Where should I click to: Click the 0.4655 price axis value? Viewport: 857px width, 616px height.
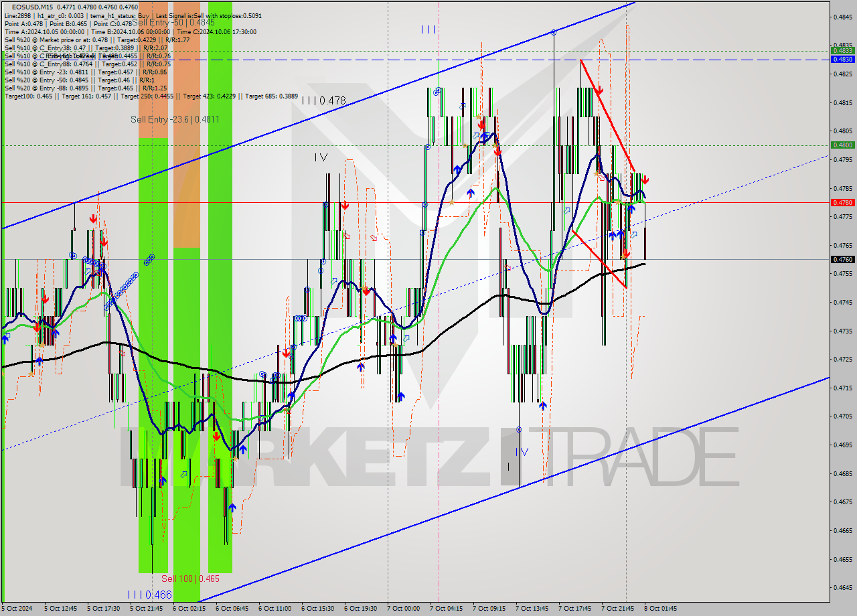[842, 559]
